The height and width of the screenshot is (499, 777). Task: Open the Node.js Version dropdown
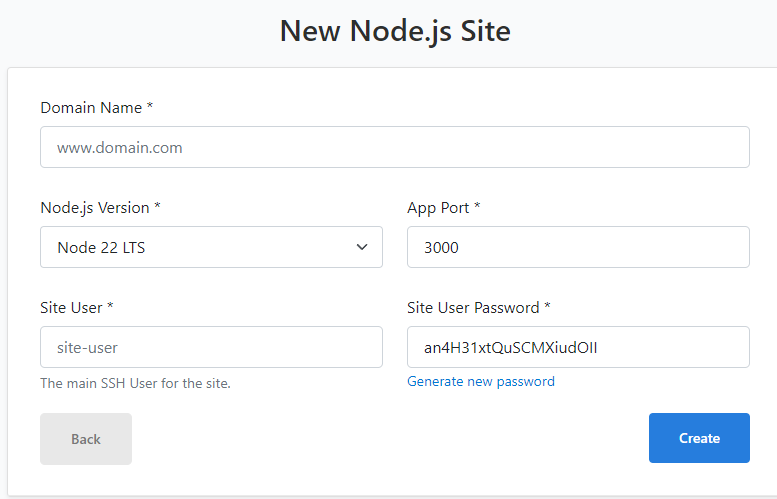[211, 247]
